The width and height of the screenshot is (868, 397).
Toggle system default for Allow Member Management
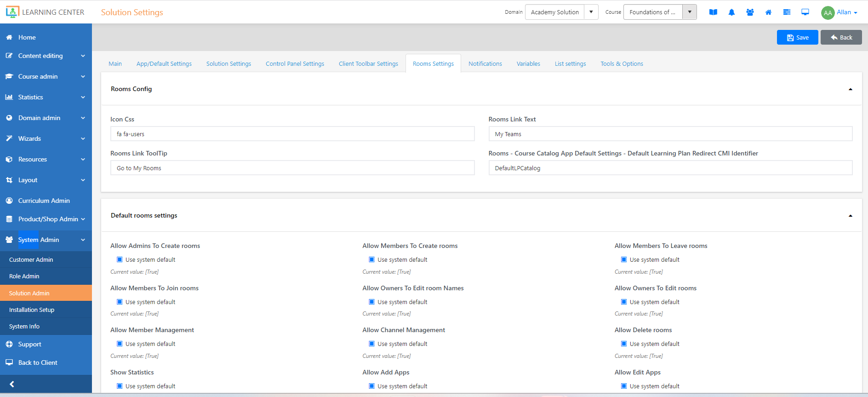click(x=120, y=344)
